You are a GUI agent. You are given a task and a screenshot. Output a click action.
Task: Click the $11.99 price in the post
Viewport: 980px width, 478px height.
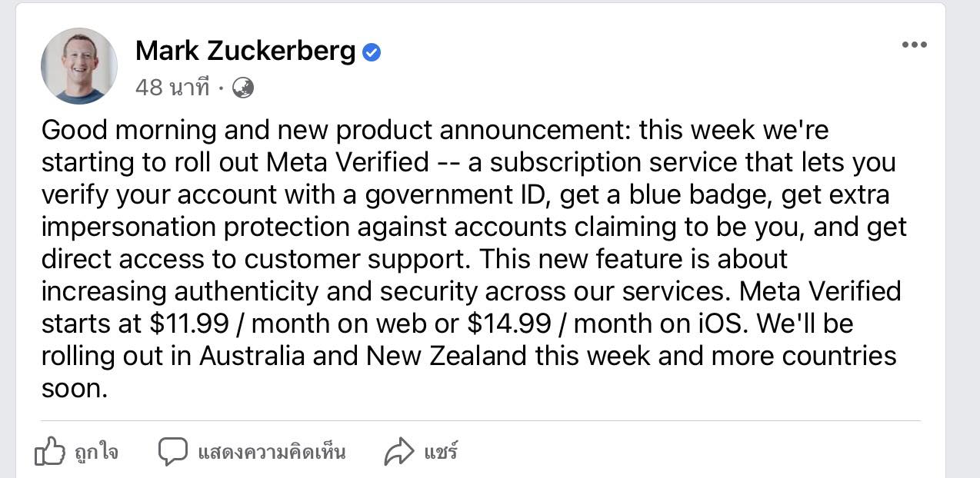coord(190,324)
